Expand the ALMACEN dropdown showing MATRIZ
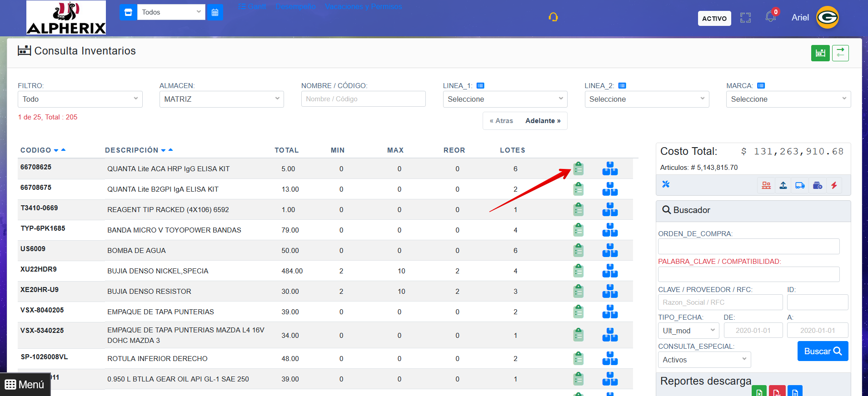Screen dimensions: 868x396 point(221,99)
